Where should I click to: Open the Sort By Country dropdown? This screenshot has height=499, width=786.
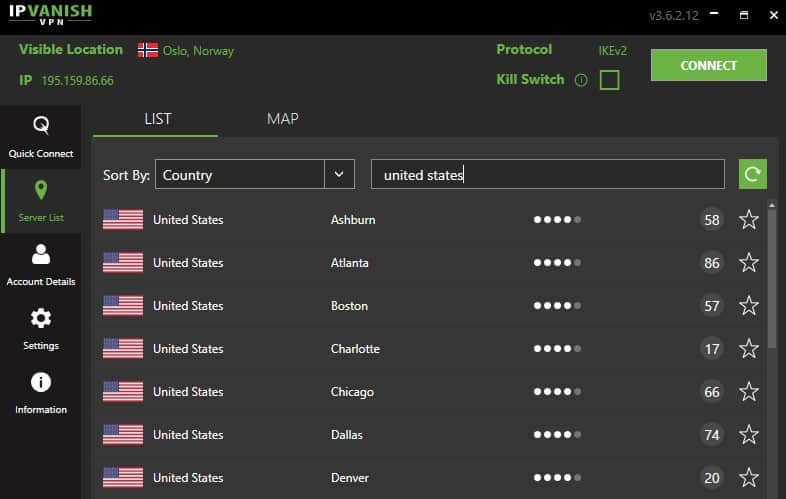tap(255, 175)
